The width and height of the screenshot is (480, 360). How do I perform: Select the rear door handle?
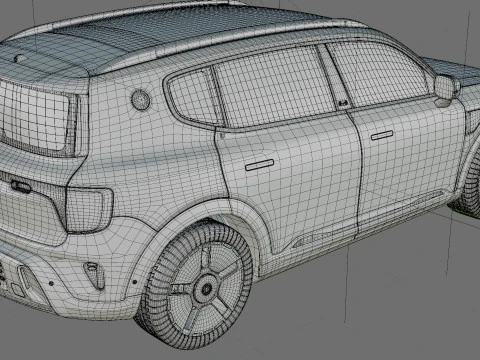(259, 165)
